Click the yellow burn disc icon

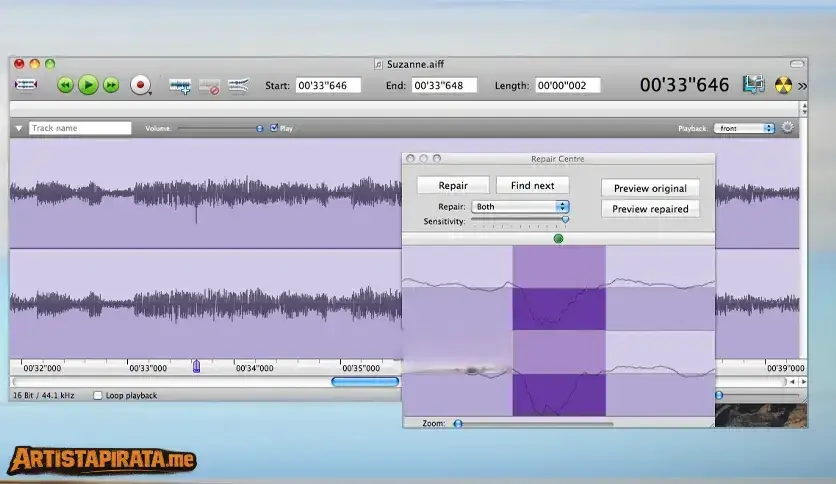[783, 85]
